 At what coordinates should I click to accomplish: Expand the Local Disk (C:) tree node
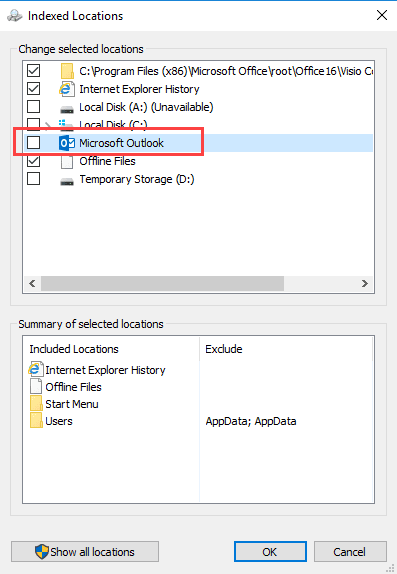pos(48,126)
